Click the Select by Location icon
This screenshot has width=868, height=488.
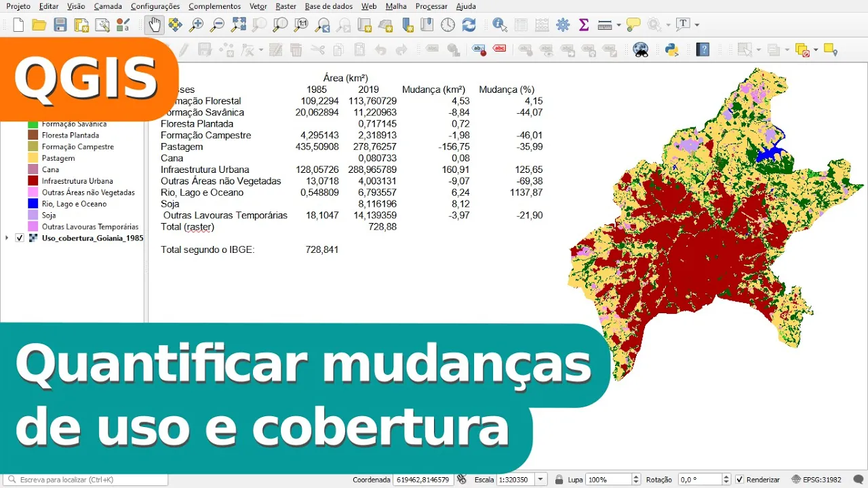click(x=831, y=49)
